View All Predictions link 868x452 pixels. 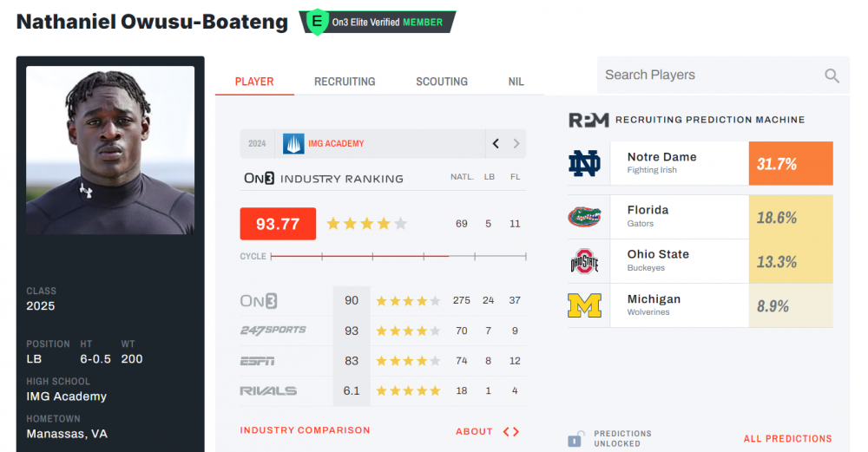click(787, 439)
